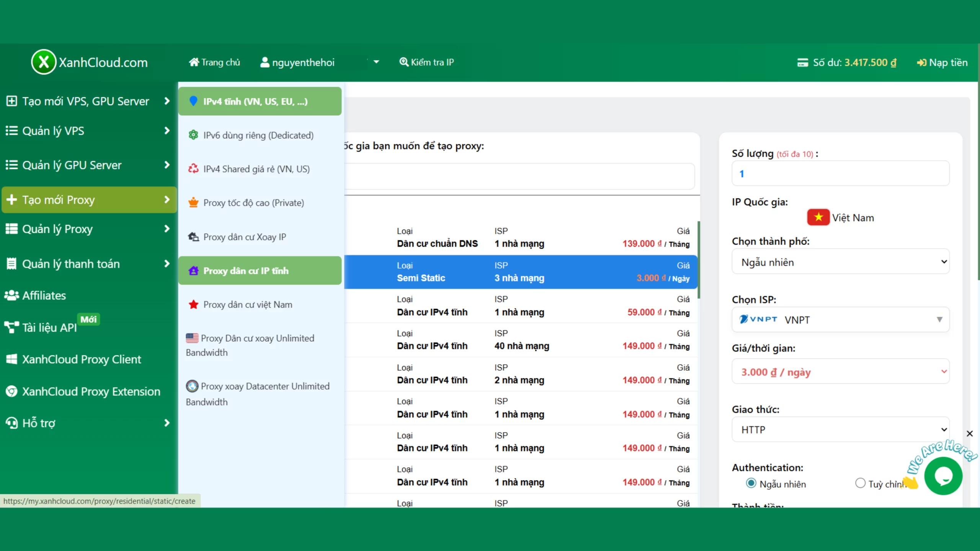
Task: Click the home icon next to Trang chủ
Action: pyautogui.click(x=194, y=62)
